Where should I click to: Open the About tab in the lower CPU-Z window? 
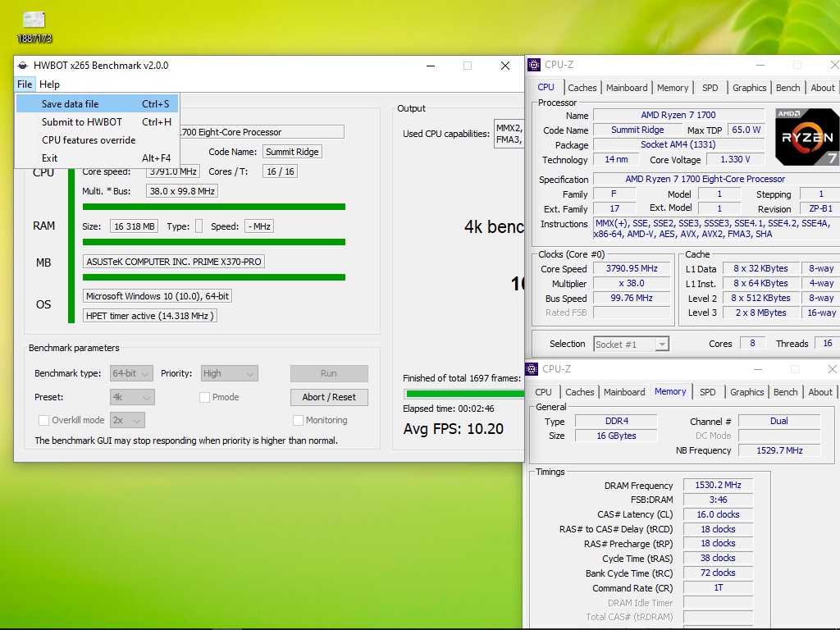820,392
